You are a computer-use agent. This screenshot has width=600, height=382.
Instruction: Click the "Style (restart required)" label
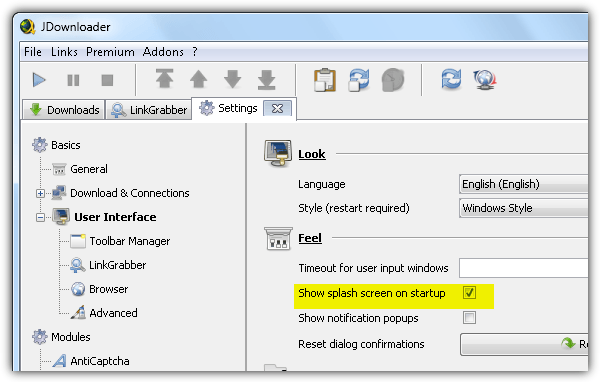354,208
